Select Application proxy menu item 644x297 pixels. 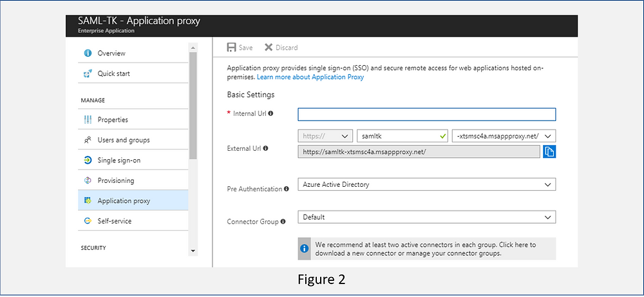pyautogui.click(x=133, y=200)
